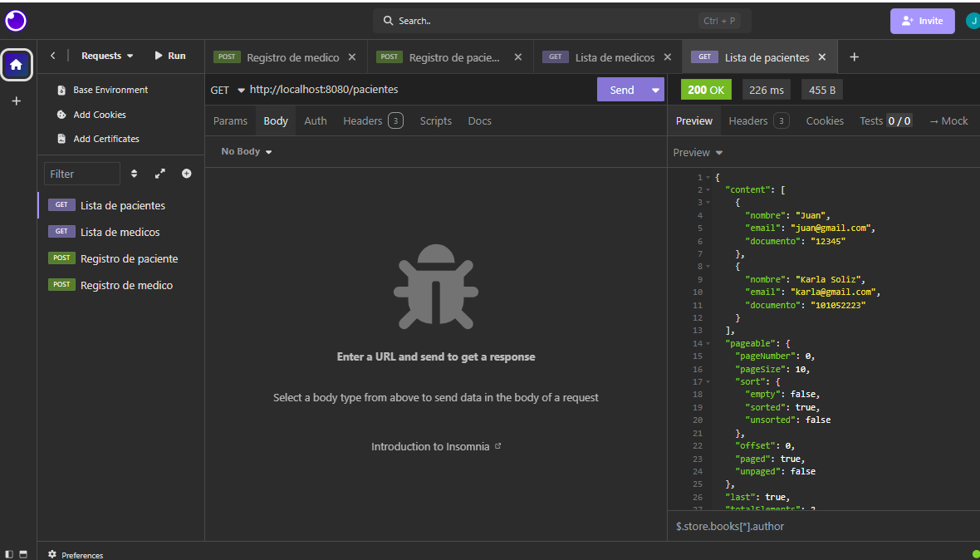Open the Scripts tab
Viewport: 980px width, 560px height.
(x=436, y=120)
